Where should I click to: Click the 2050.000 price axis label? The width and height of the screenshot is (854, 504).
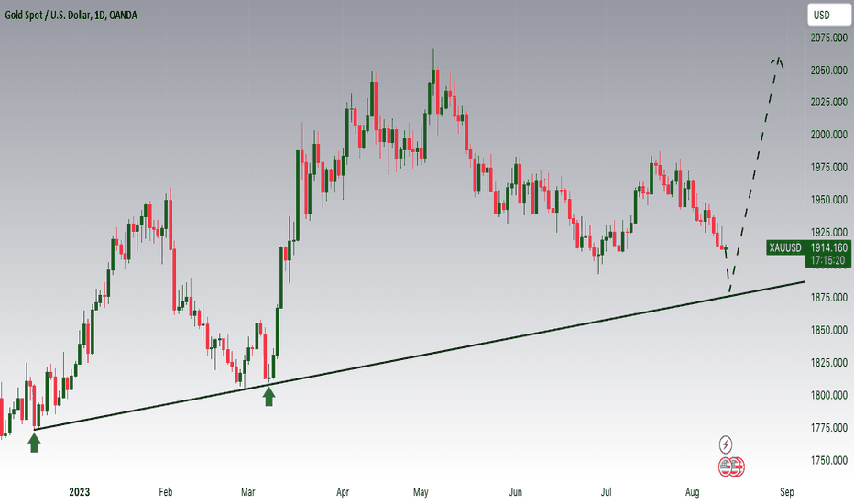pyautogui.click(x=828, y=71)
